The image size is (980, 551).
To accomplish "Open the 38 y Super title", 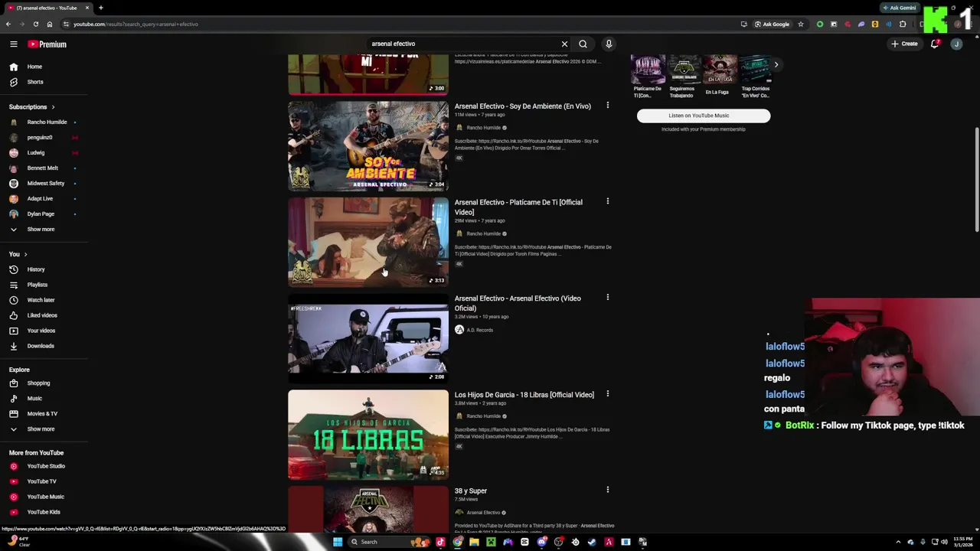I will (471, 491).
